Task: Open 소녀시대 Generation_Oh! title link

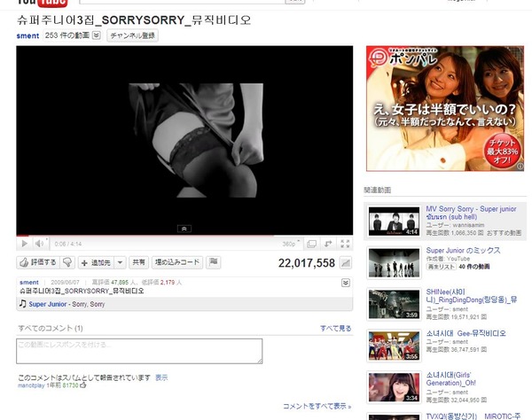Action: pyautogui.click(x=451, y=378)
